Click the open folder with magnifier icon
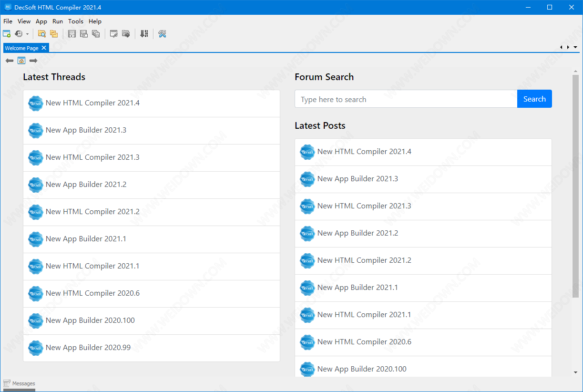Image resolution: width=583 pixels, height=392 pixels. 42,34
